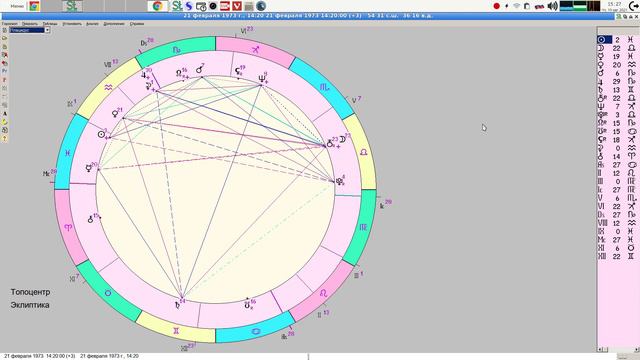640x360 pixels.
Task: Click the Mars glyph at chart top
Action: coord(199,69)
